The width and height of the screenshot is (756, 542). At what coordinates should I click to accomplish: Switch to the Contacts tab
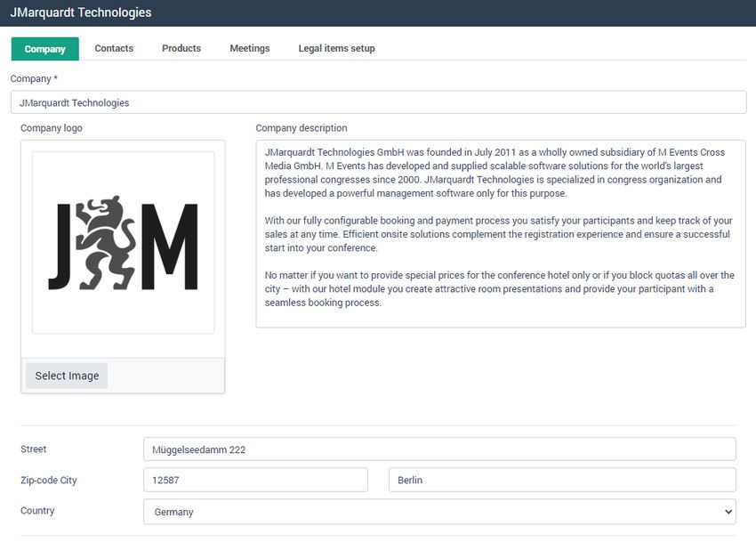(x=114, y=48)
